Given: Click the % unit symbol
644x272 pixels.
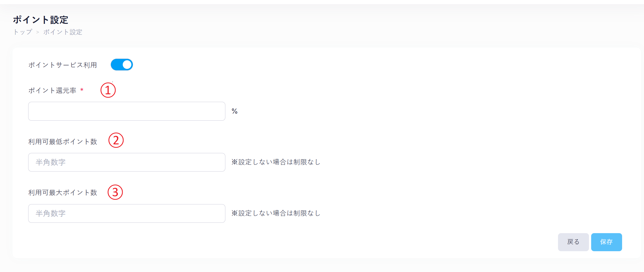Looking at the screenshot, I should [234, 111].
